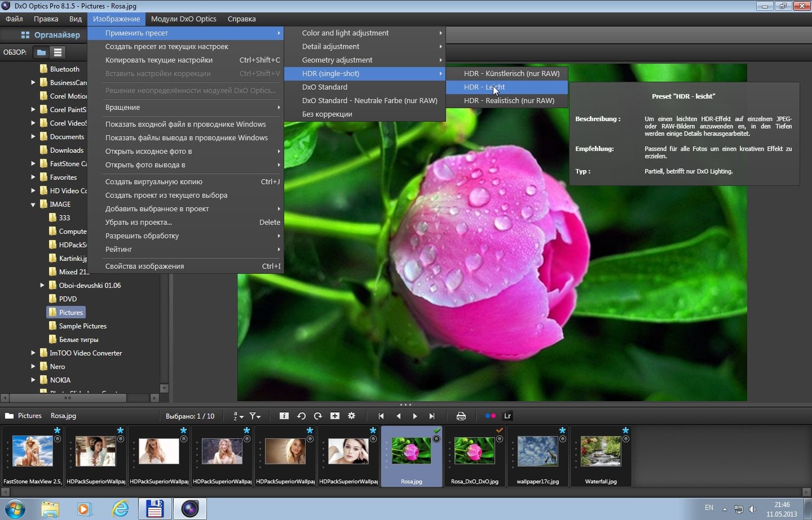The width and height of the screenshot is (812, 520).
Task: Jump to first image in filmstrip
Action: click(381, 416)
